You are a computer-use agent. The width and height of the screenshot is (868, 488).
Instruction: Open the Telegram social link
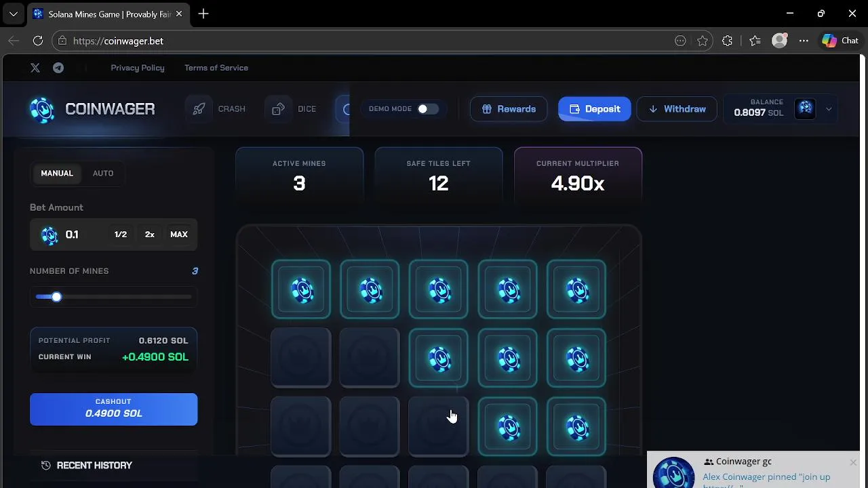(x=58, y=68)
